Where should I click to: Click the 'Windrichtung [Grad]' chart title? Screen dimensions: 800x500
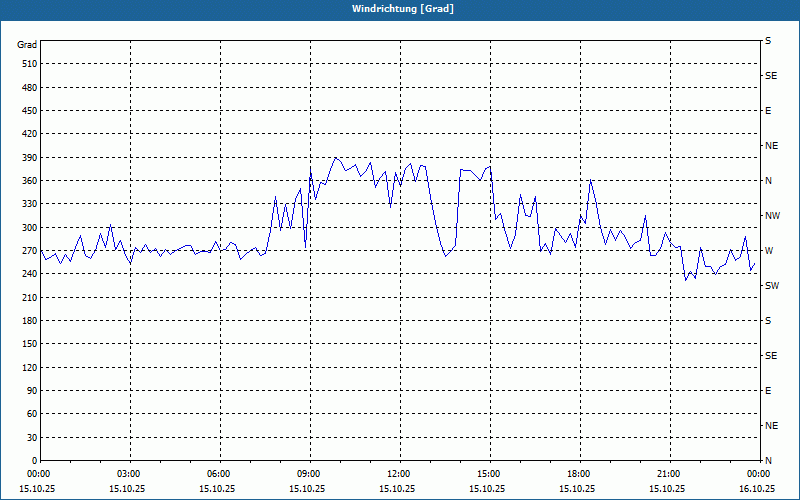(403, 9)
